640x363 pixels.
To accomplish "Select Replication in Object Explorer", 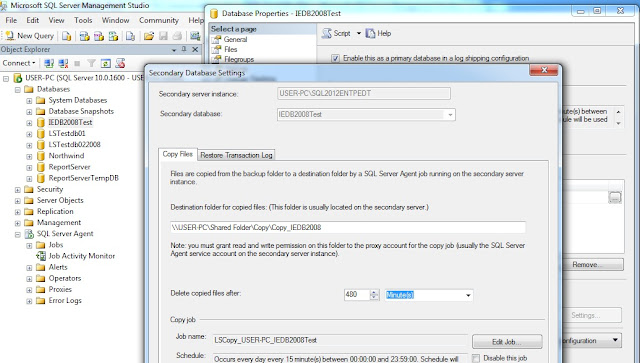I will pyautogui.click(x=55, y=212).
